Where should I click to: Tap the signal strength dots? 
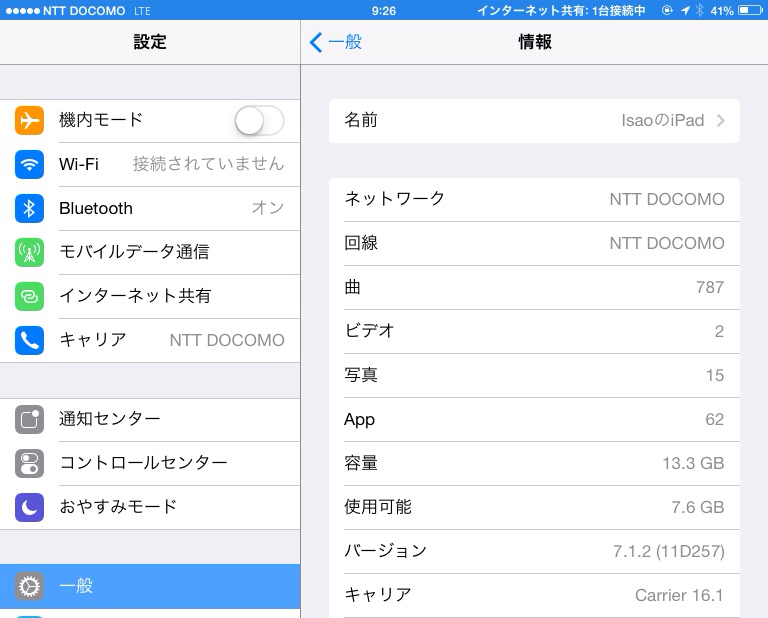[22, 11]
